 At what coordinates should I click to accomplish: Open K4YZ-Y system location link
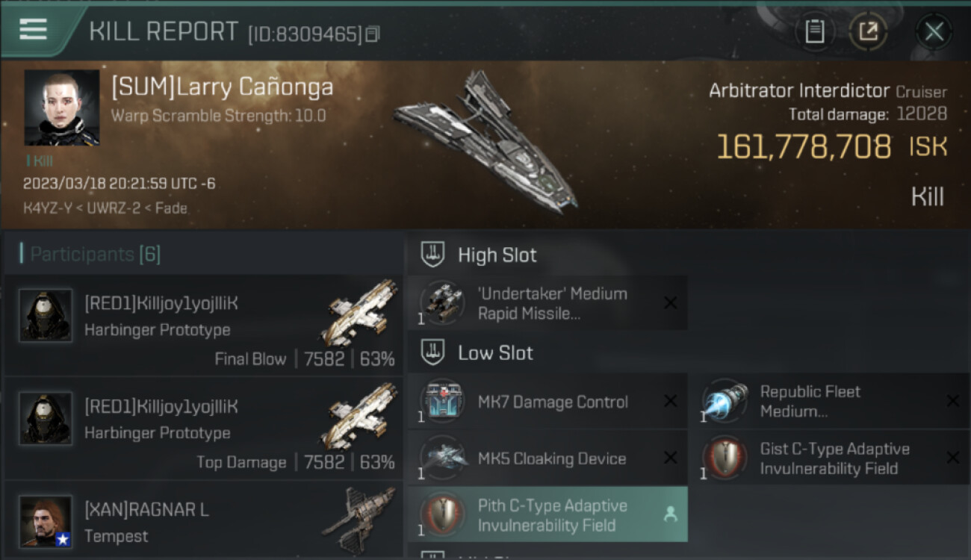tap(46, 208)
